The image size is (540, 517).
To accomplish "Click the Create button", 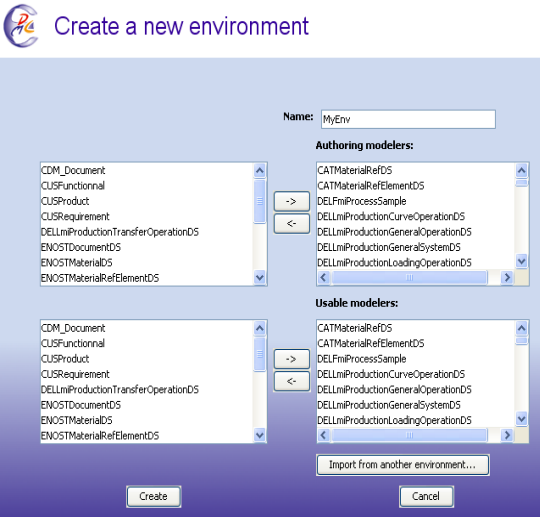I will click(x=154, y=496).
